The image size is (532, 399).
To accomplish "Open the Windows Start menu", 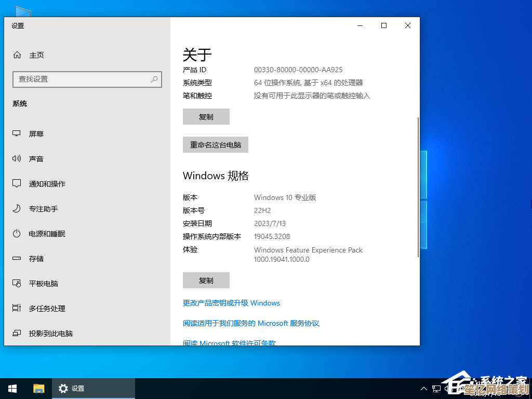I will click(12, 388).
